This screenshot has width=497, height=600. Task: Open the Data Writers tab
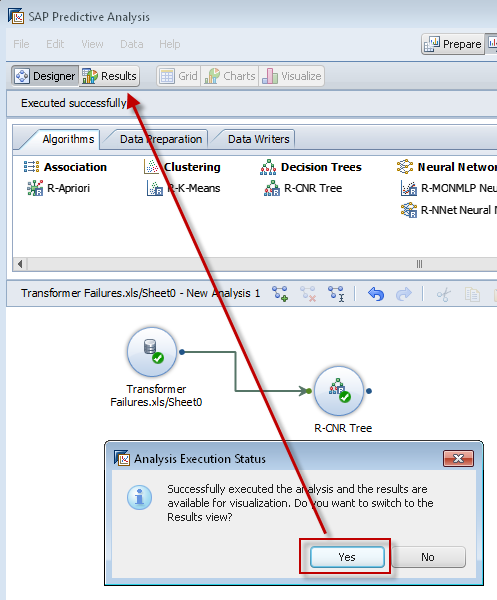click(x=258, y=139)
